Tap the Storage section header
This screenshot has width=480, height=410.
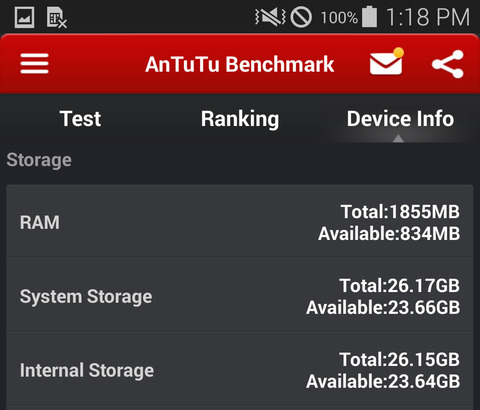point(39,160)
